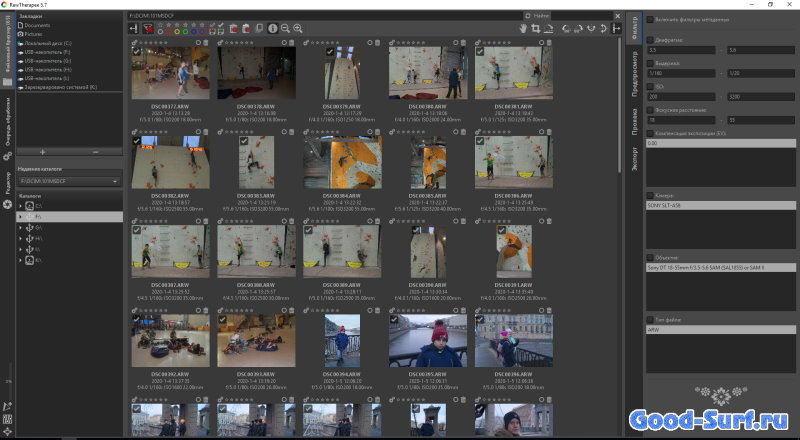Zoom out thumbnails with magnifier minus

[x=285, y=29]
